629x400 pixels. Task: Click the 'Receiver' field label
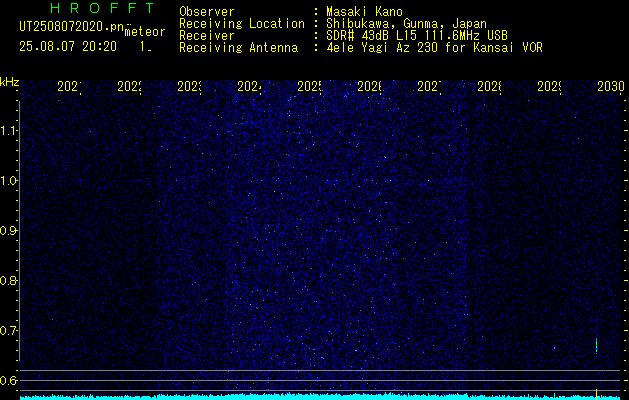click(x=207, y=36)
